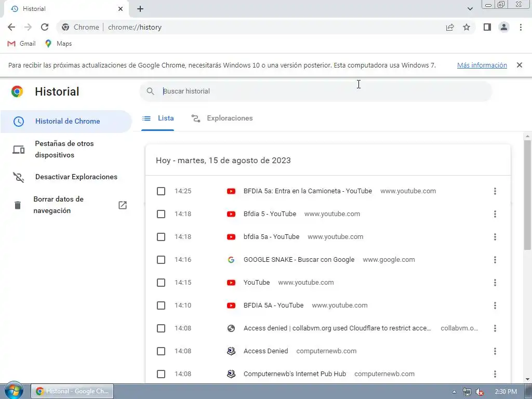Open actions menu for Computernewb's Internet Pub Hub
Screen dimensions: 532x399
(x=495, y=374)
